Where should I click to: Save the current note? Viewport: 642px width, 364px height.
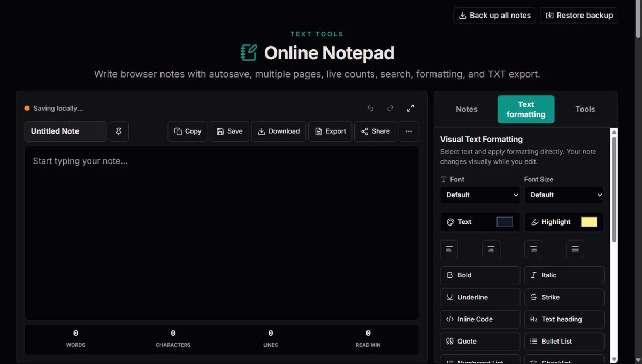coord(230,131)
